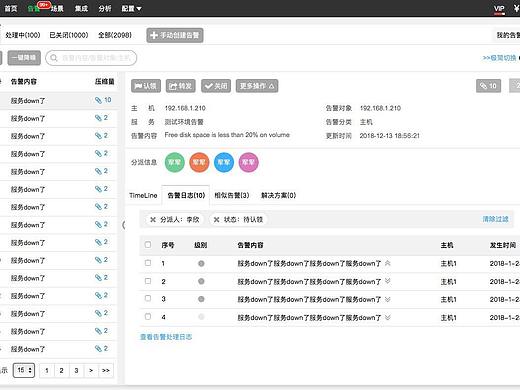This screenshot has height=390, width=520.
Task: Click the link count 10 button
Action: coord(488,86)
